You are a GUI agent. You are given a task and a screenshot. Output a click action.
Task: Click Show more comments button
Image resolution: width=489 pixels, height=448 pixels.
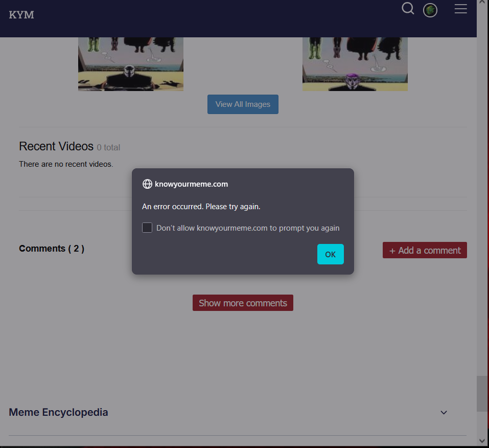243,303
